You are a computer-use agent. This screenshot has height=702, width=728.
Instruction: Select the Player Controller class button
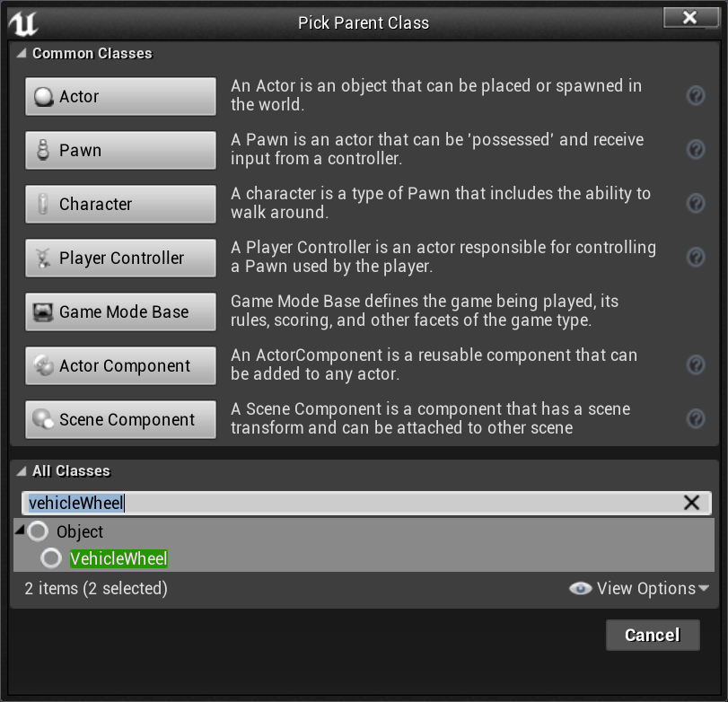[120, 259]
